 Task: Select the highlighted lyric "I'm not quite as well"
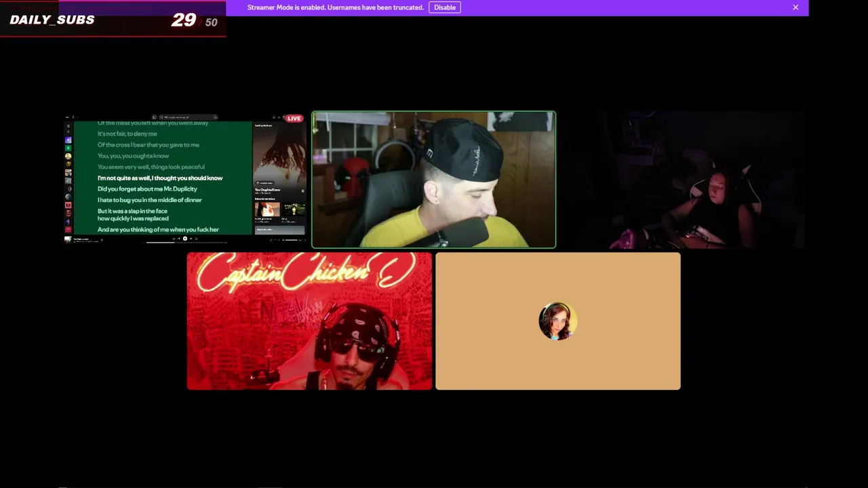pyautogui.click(x=160, y=178)
